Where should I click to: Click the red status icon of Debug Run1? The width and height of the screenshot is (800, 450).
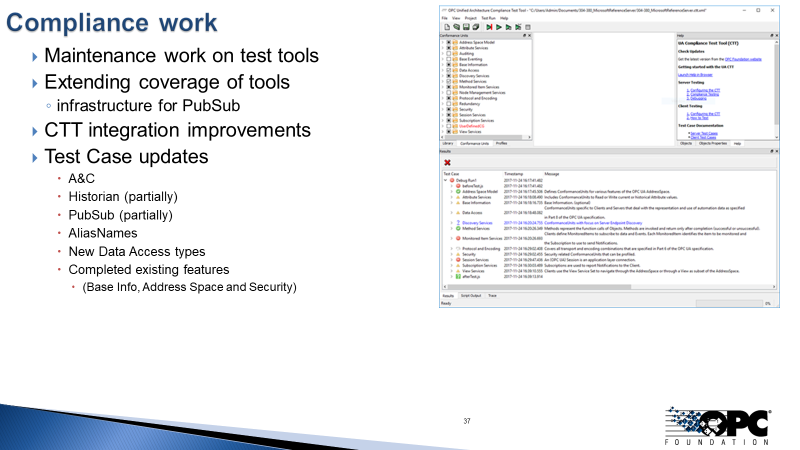tap(452, 181)
